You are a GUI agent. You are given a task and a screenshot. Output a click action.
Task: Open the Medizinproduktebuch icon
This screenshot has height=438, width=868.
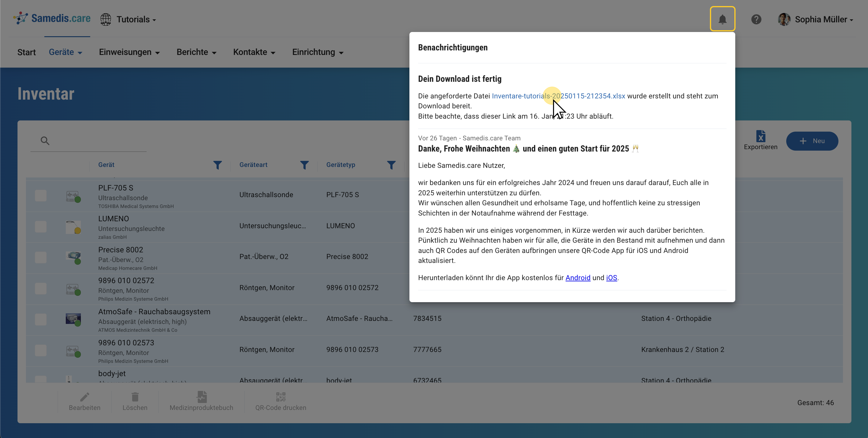(201, 397)
